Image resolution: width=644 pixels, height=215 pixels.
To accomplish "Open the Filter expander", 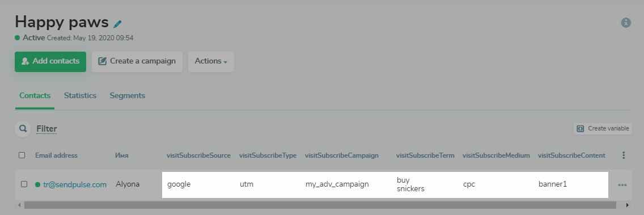I will coord(46,129).
